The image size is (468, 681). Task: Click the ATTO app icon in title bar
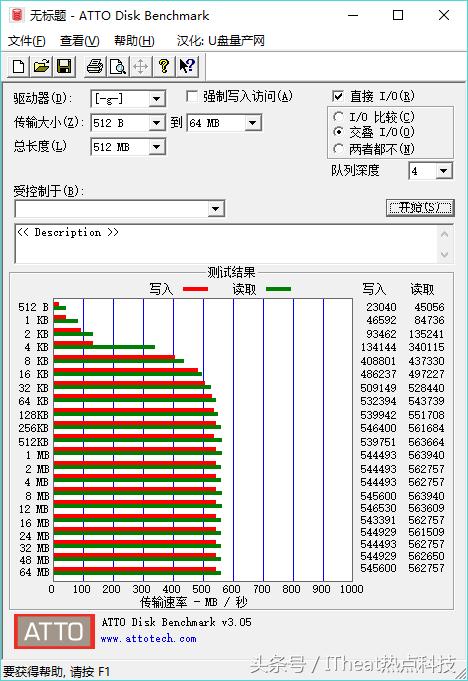tap(16, 16)
